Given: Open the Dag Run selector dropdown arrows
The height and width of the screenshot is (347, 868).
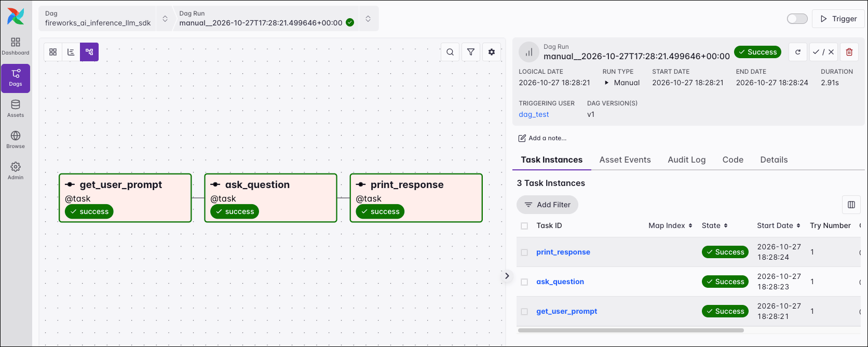Looking at the screenshot, I should (368, 19).
